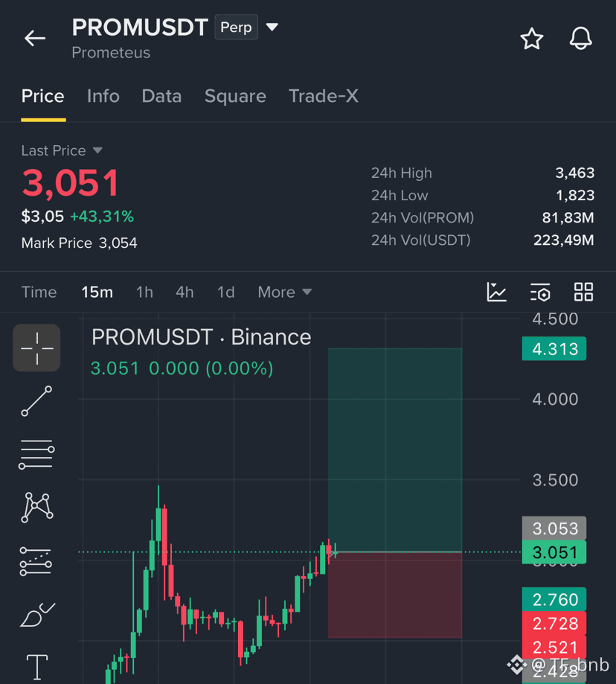Click the 4.313 take-profit price label
The height and width of the screenshot is (684, 616).
554,348
